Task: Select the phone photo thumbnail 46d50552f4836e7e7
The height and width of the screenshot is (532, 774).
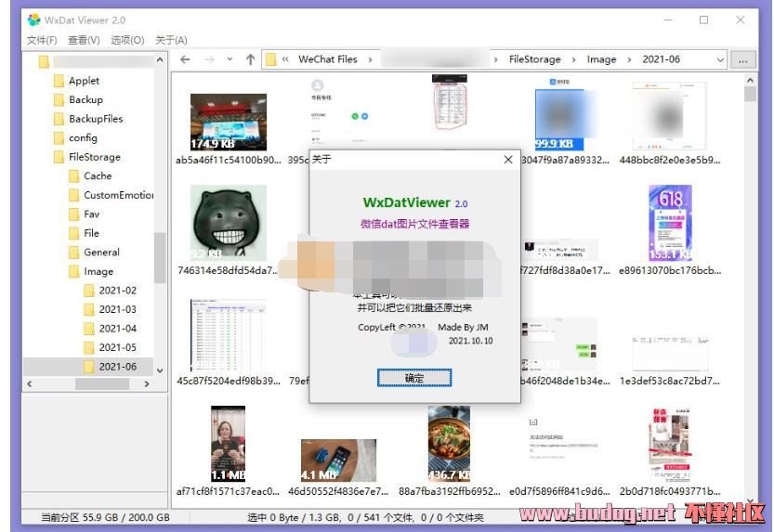Action: pos(338,461)
